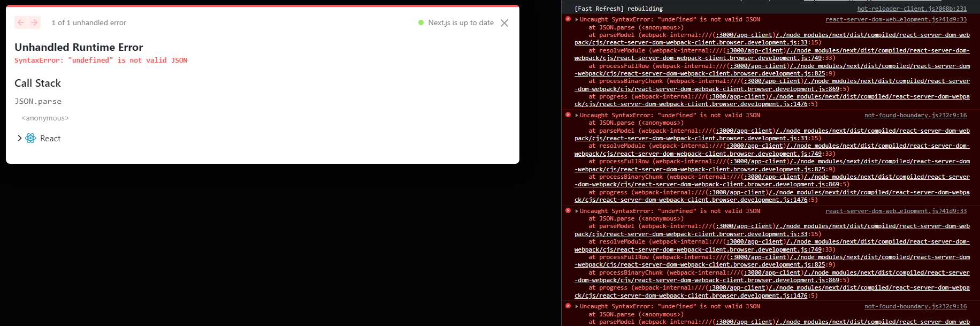Click the '[Fast Refresh] rebuilding' console message

click(x=618, y=9)
